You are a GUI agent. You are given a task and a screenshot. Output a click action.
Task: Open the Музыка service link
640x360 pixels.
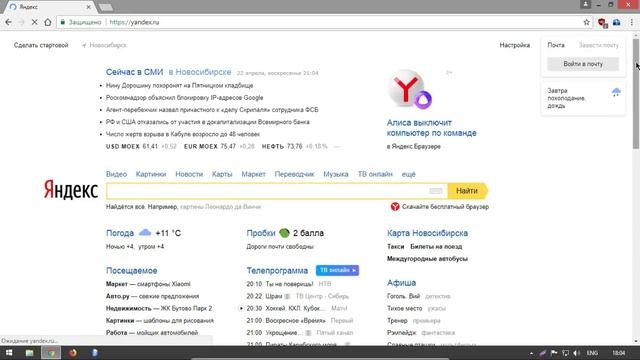coord(336,174)
